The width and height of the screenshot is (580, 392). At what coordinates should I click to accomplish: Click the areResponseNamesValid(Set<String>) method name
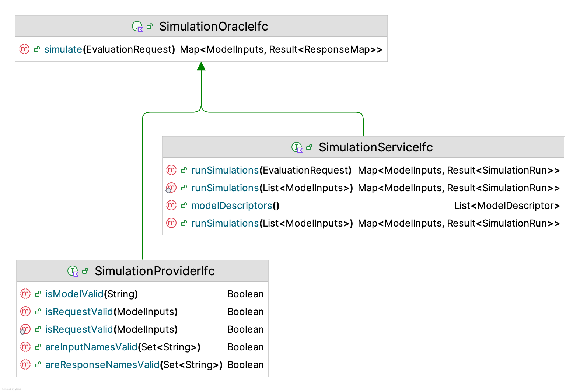tap(134, 365)
